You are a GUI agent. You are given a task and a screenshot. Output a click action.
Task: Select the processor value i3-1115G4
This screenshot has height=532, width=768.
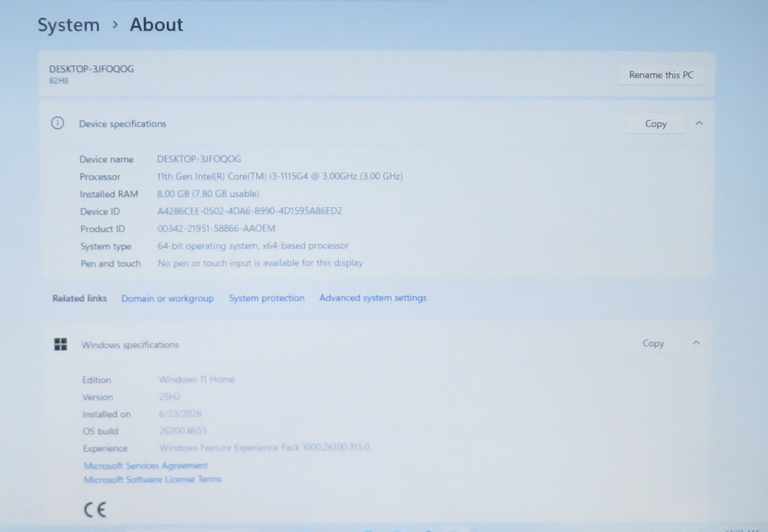click(x=280, y=176)
